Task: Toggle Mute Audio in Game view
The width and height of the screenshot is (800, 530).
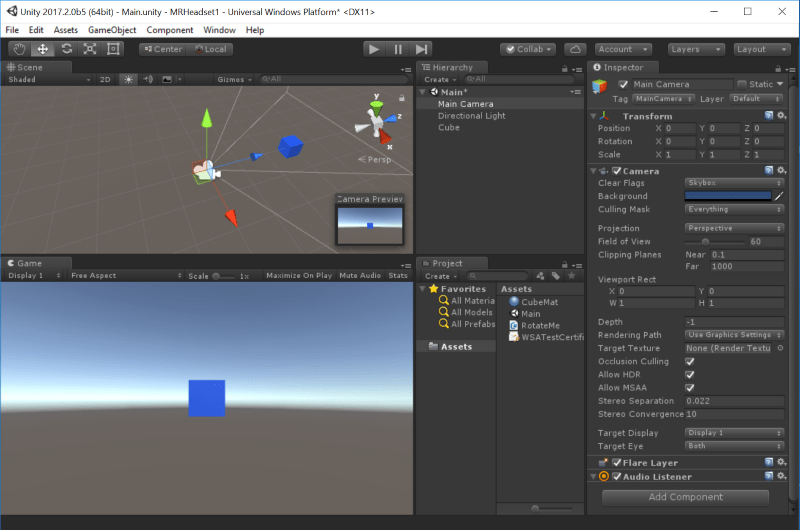Action: click(360, 275)
